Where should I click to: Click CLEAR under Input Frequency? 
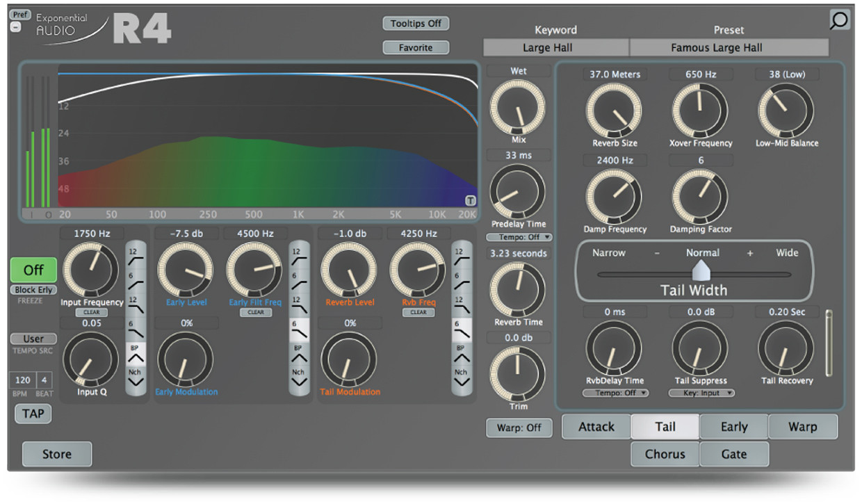click(x=91, y=313)
